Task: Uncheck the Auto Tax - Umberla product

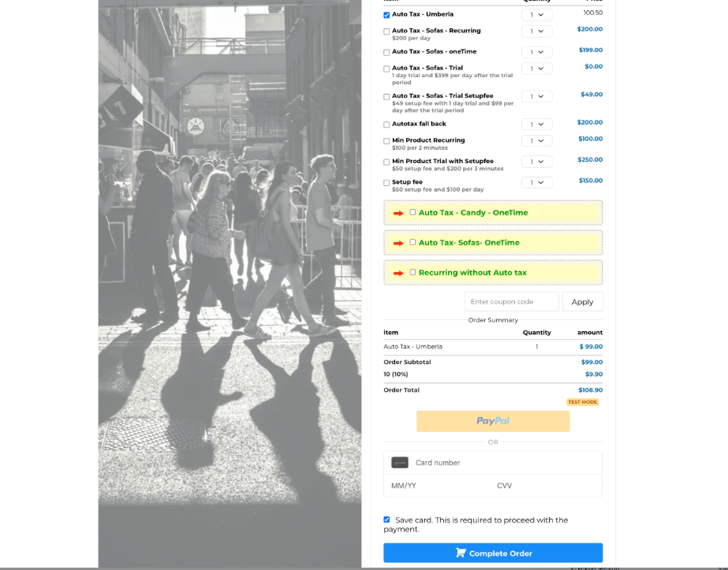Action: click(x=386, y=15)
